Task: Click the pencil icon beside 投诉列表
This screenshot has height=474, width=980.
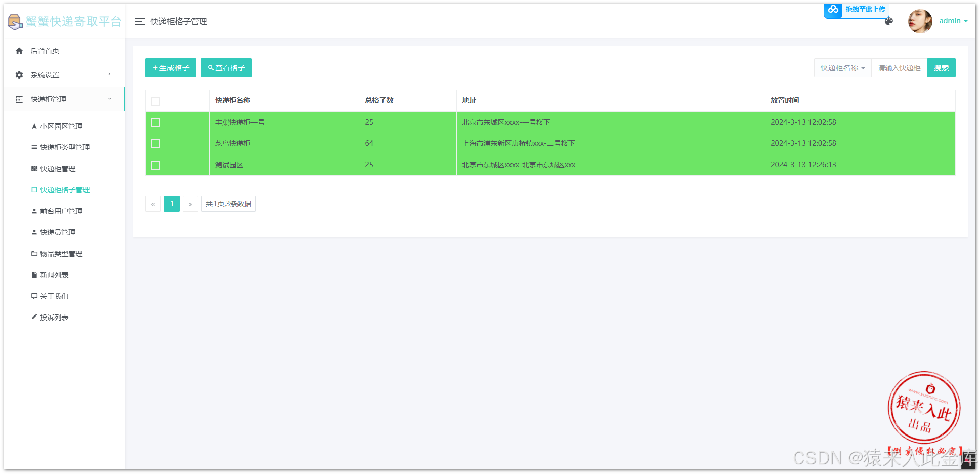Action: [x=34, y=317]
